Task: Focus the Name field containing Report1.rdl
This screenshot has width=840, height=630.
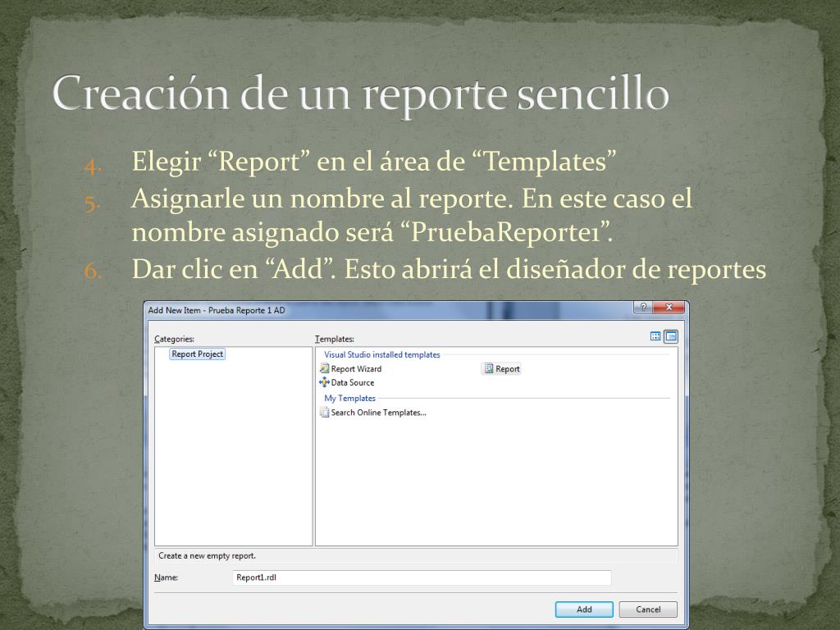Action: pos(422,577)
